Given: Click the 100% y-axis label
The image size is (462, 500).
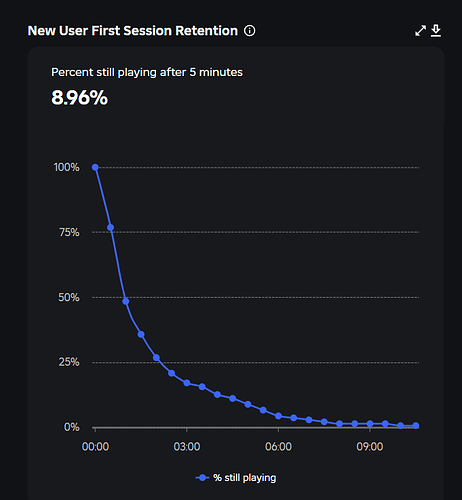Looking at the screenshot, I should 67,167.
